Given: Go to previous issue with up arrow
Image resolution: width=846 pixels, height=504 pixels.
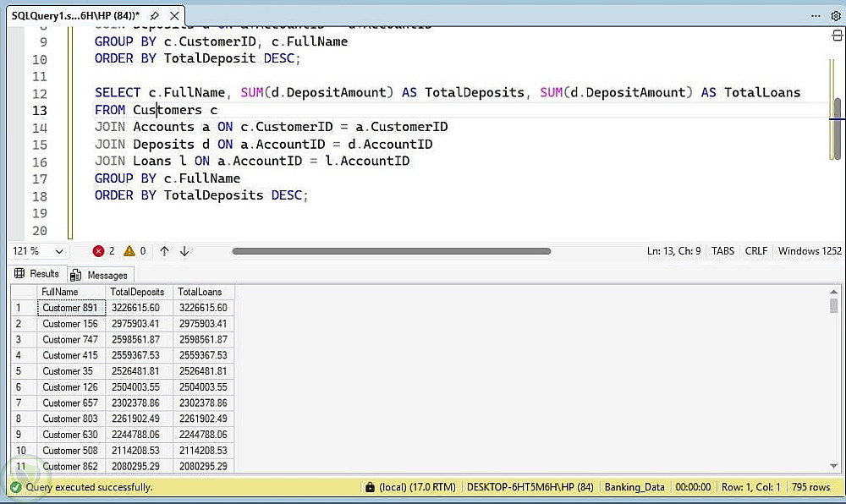Looking at the screenshot, I should pyautogui.click(x=165, y=250).
